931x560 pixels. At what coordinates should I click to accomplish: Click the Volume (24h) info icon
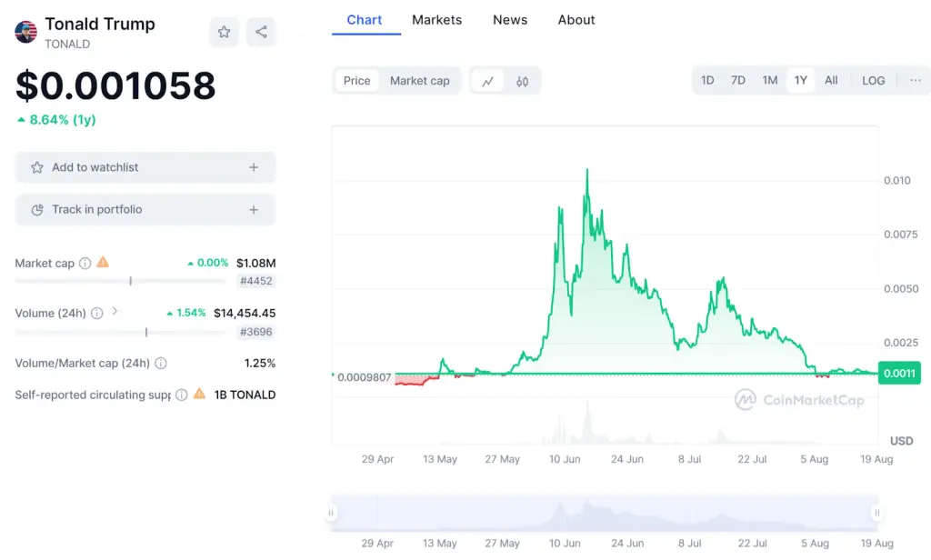point(96,313)
